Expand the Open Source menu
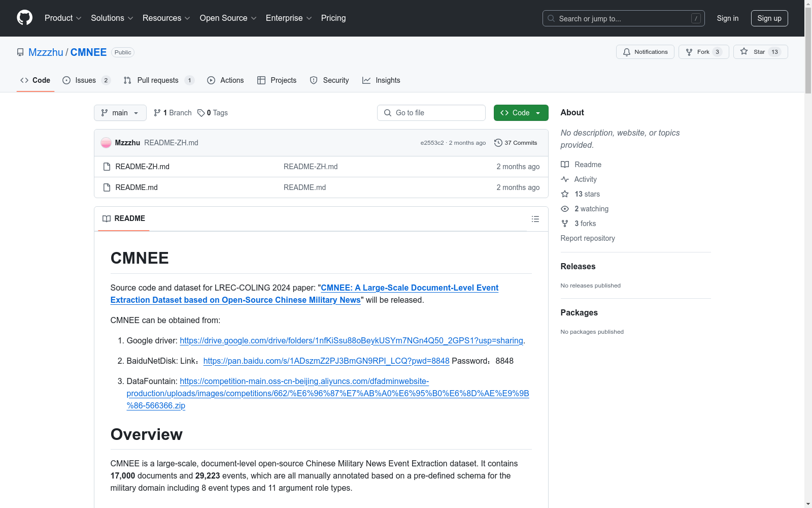This screenshot has width=812, height=508. [228, 18]
